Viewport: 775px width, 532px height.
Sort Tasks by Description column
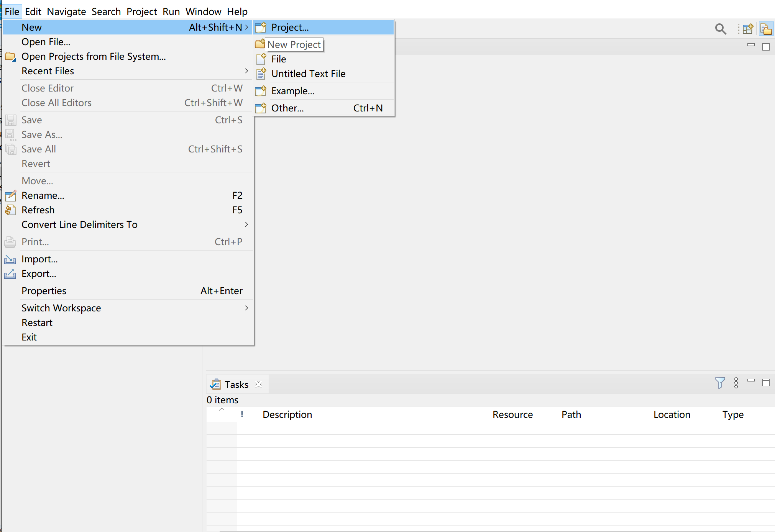click(x=375, y=414)
